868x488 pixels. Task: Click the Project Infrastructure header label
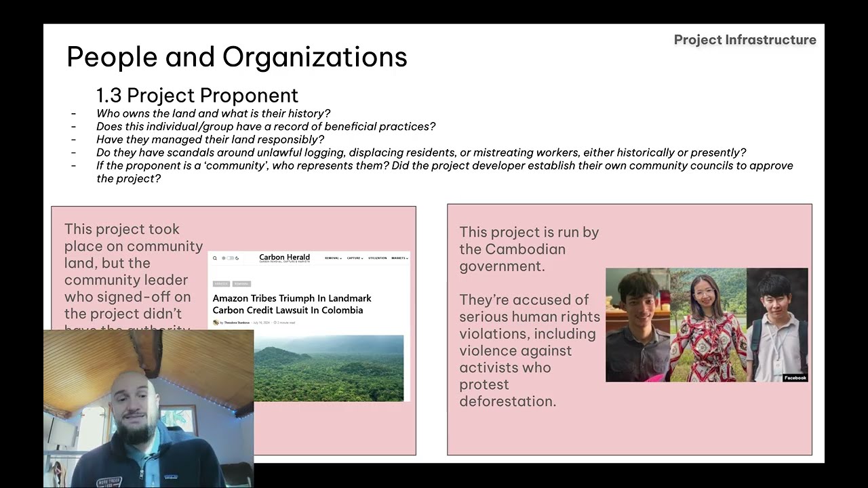point(745,40)
